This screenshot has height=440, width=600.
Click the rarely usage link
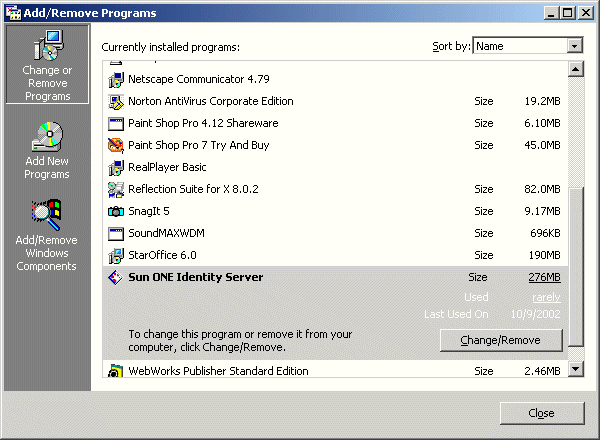(x=546, y=297)
